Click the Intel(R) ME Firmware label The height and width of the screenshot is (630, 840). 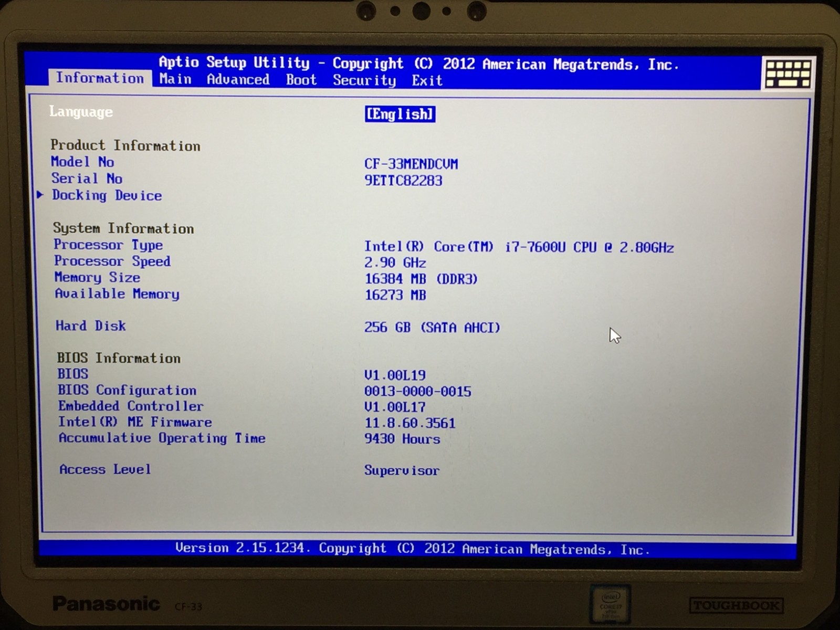[x=135, y=422]
